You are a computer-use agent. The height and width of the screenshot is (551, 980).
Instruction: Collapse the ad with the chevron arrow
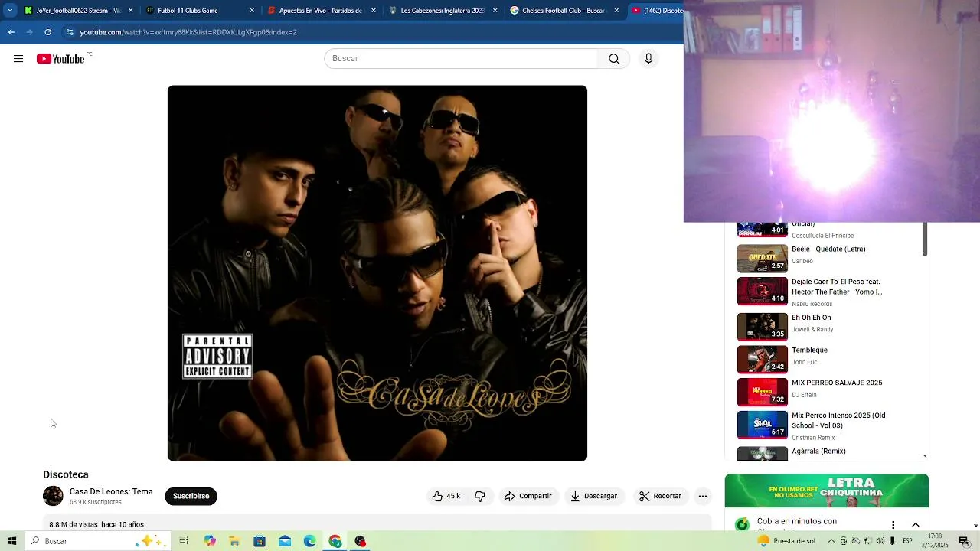[916, 525]
